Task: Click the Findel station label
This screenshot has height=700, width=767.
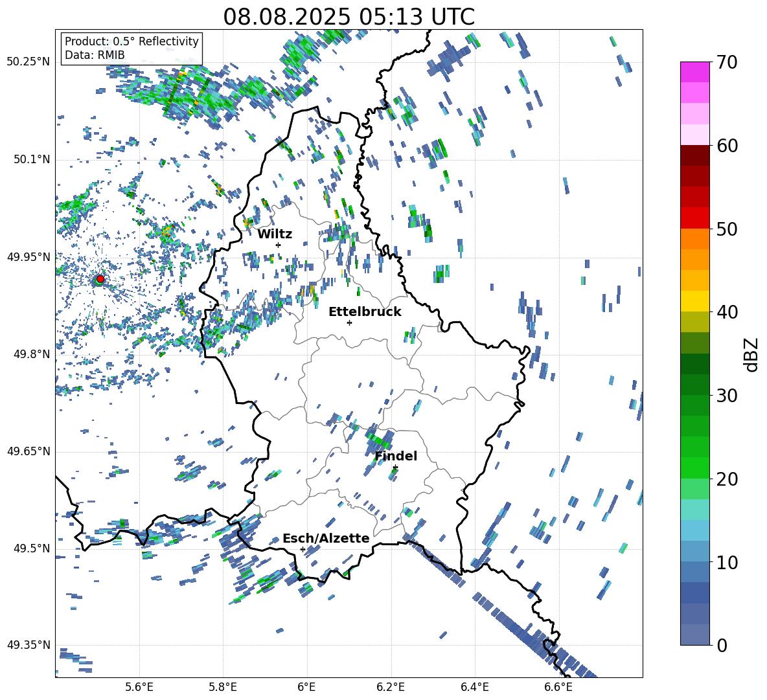Action: point(396,456)
